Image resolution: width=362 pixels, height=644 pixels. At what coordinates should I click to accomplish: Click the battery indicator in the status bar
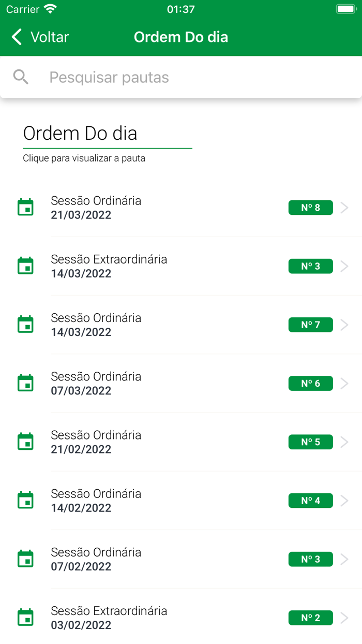point(345,9)
